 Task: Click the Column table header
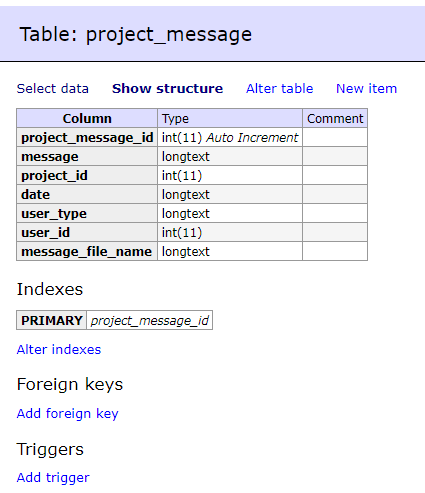pos(87,118)
